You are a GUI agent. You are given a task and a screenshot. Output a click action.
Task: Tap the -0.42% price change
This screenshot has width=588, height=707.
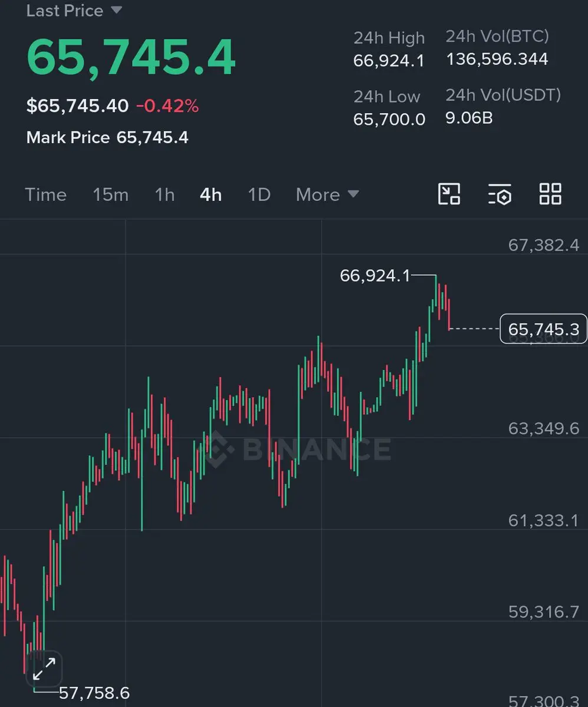click(167, 106)
